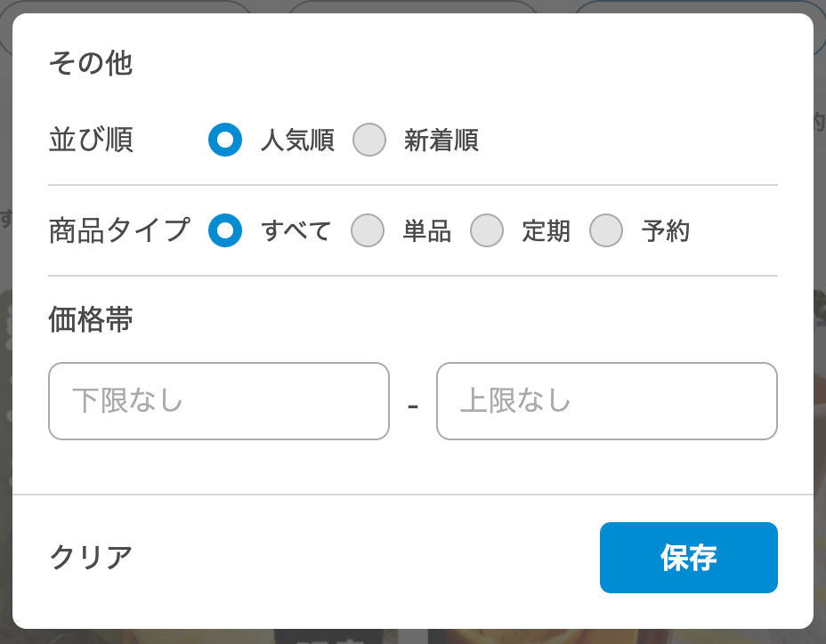This screenshot has width=826, height=644.
Task: Click the 価格帯 section heading
Action: tap(91, 320)
